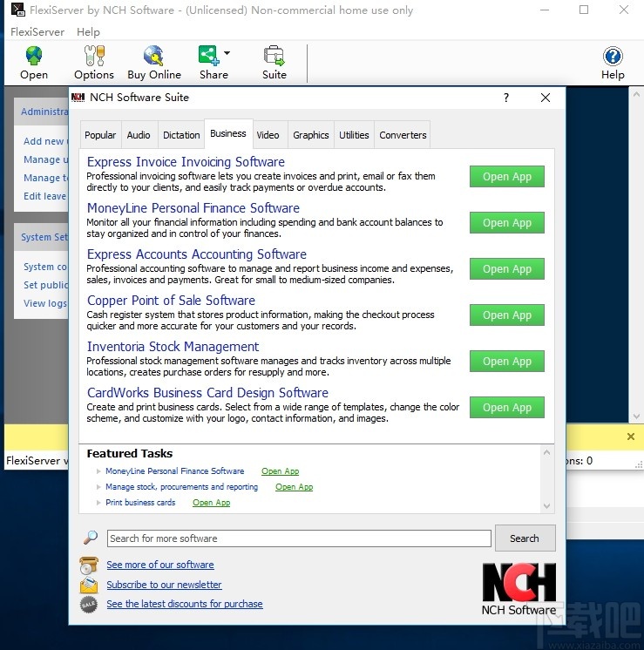The height and width of the screenshot is (650, 644).
Task: Focus the Search for more software field
Action: 299,538
